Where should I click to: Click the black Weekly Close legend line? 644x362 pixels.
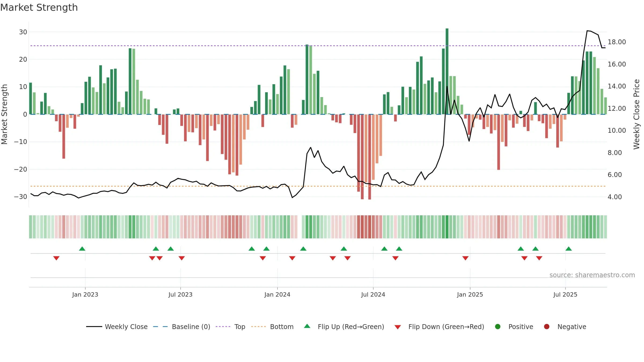click(94, 327)
